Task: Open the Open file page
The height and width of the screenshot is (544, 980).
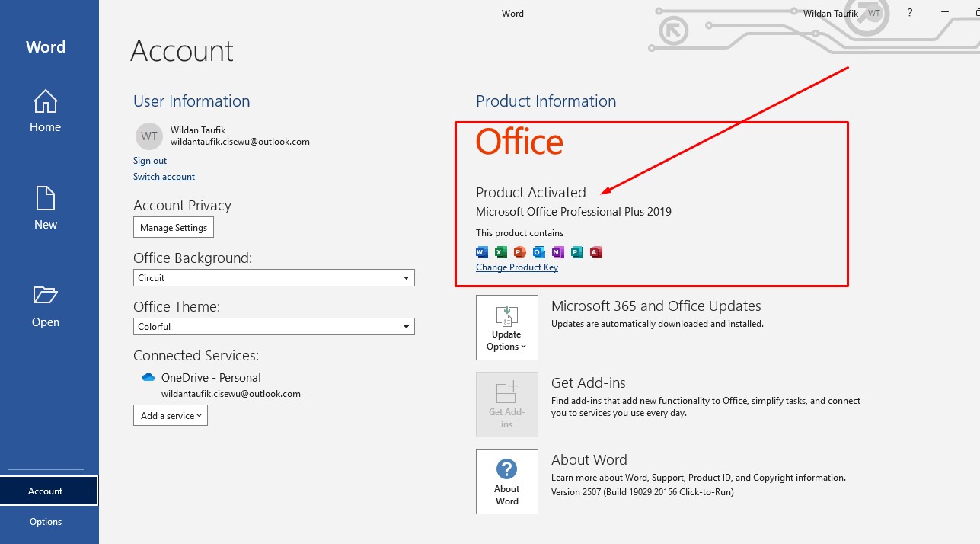Action: 45,306
